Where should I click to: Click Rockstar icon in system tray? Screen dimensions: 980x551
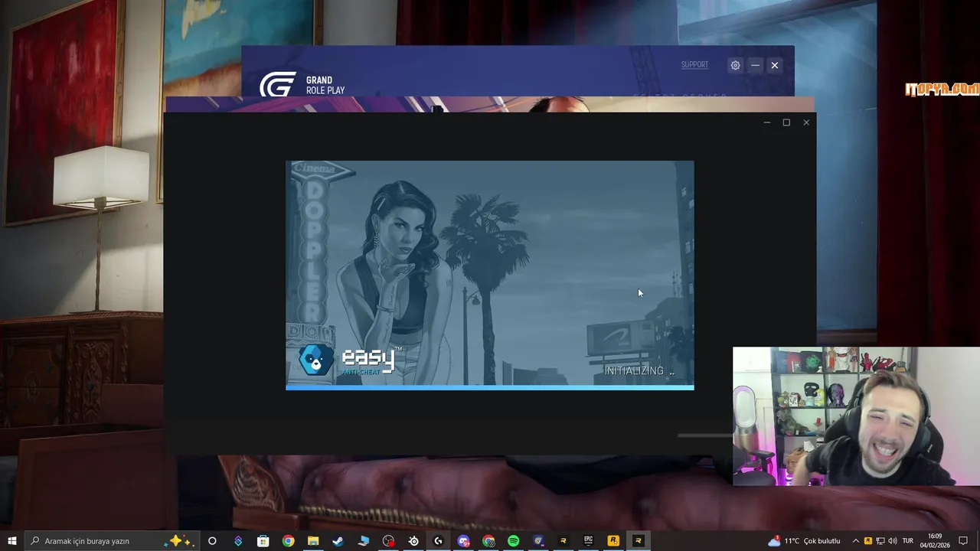[867, 541]
